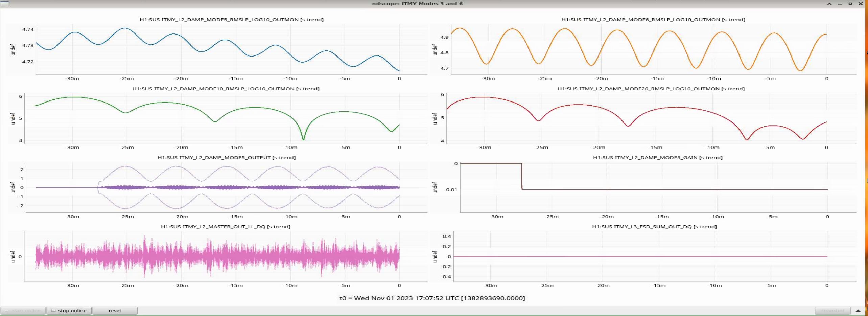Click the t0 timestamp label
This screenshot has width=868, height=316.
(432, 298)
